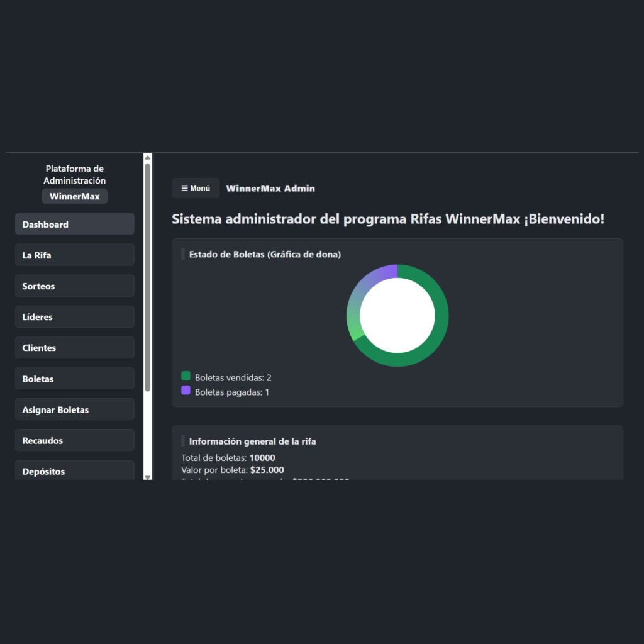
Task: Open the Boletas section
Action: (x=74, y=378)
